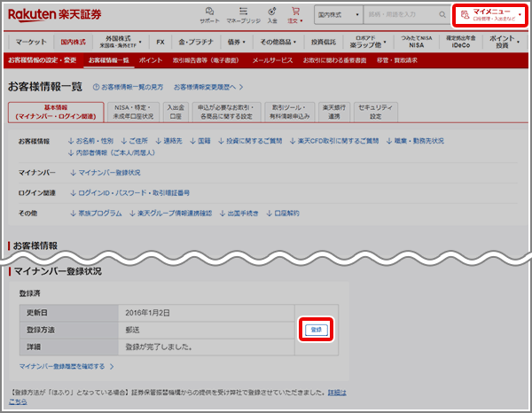Switch to 取引ツール・有料情報申込み tab
This screenshot has width=532, height=413.
click(290, 112)
